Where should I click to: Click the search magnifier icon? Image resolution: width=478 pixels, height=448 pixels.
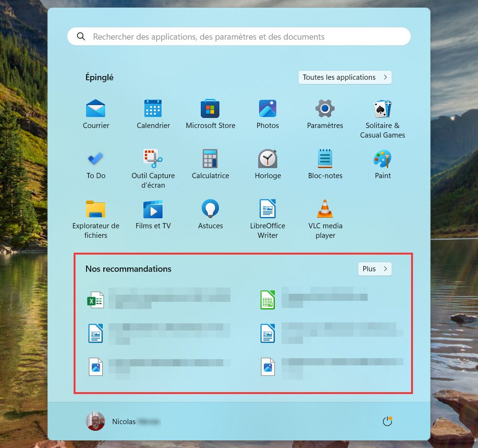[81, 37]
